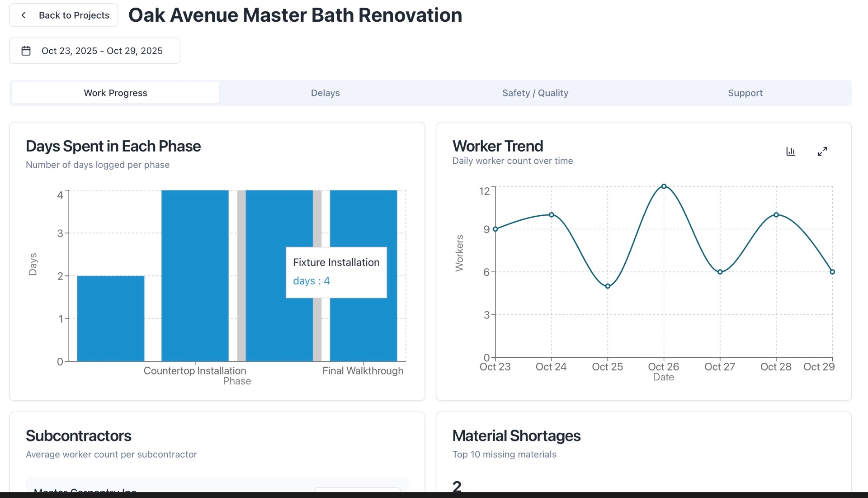Select the Oct 26 peak data point

coord(664,186)
